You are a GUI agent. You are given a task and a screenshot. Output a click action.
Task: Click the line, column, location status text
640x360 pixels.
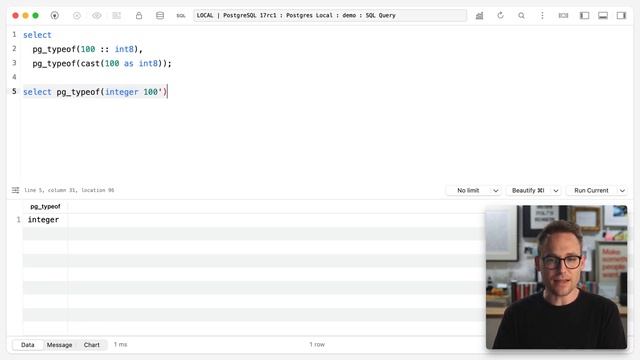coord(69,190)
